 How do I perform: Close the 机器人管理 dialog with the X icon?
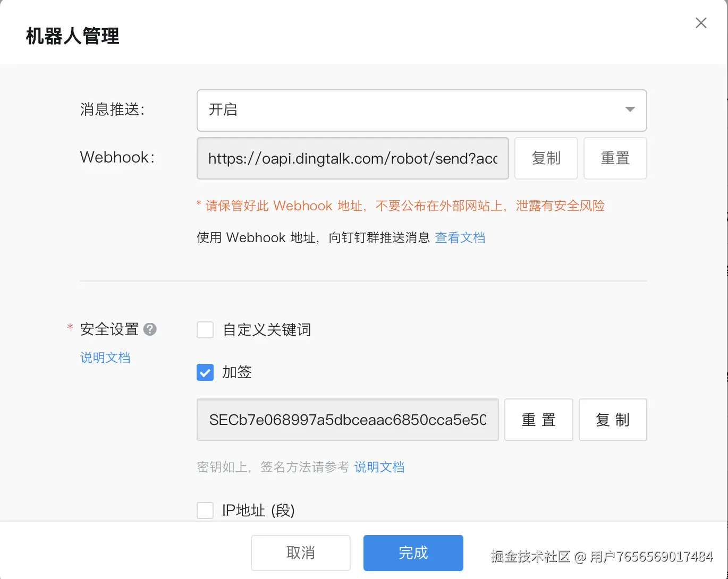701,23
